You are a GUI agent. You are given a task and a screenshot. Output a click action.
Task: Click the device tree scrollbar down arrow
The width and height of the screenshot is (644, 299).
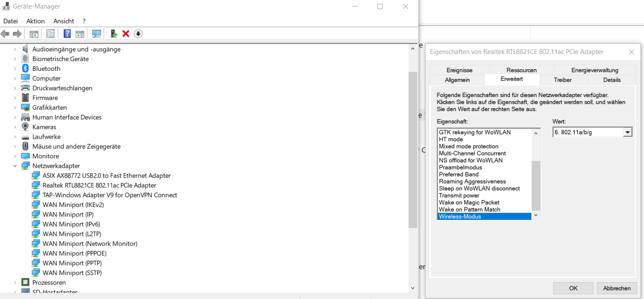(x=412, y=287)
